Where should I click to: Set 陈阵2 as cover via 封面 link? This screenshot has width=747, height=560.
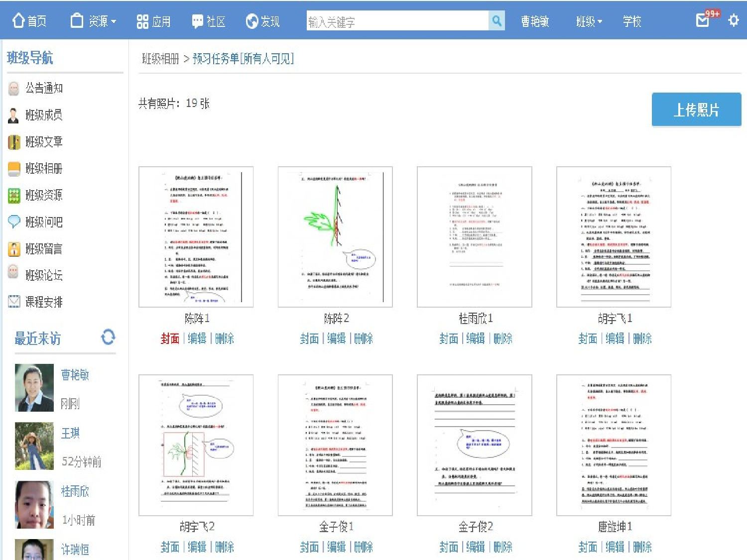(309, 339)
